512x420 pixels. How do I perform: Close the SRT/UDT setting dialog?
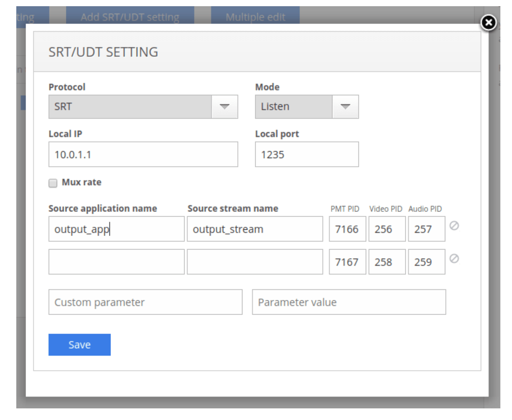(488, 23)
